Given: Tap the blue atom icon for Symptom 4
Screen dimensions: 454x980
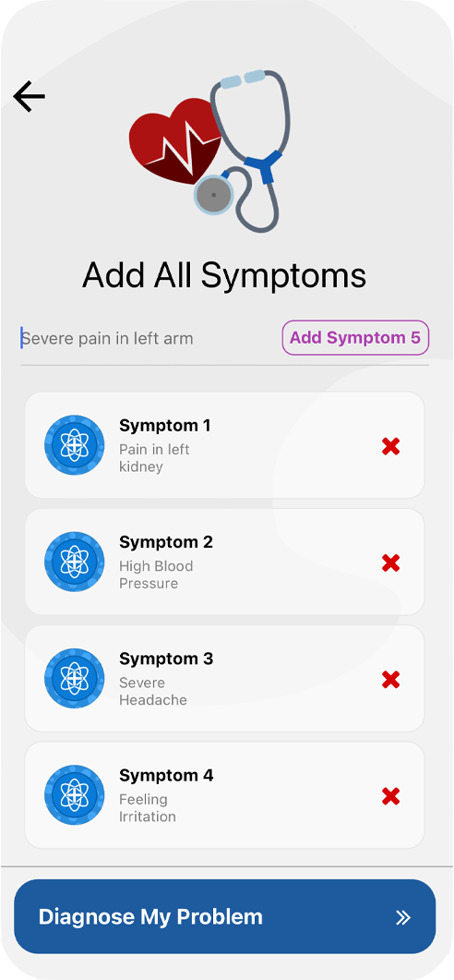Looking at the screenshot, I should coord(75,795).
